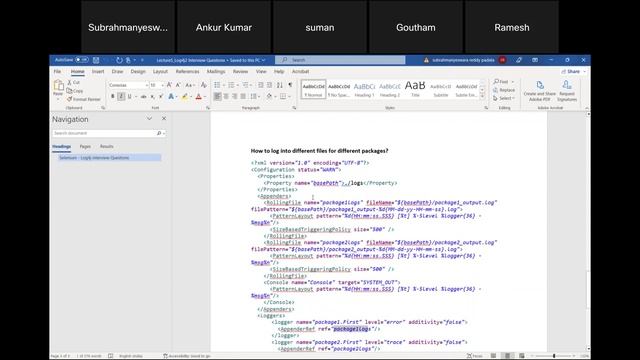Apply the Title style
The image size is (640, 360).
coord(415,89)
